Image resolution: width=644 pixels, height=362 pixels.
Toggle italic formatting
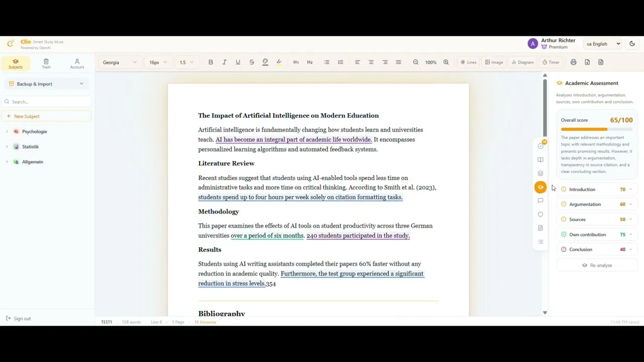click(224, 62)
